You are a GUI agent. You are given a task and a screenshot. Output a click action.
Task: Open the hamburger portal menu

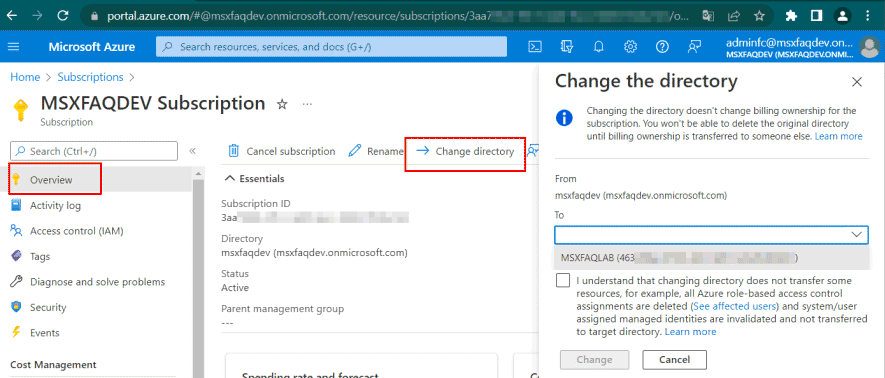(14, 47)
